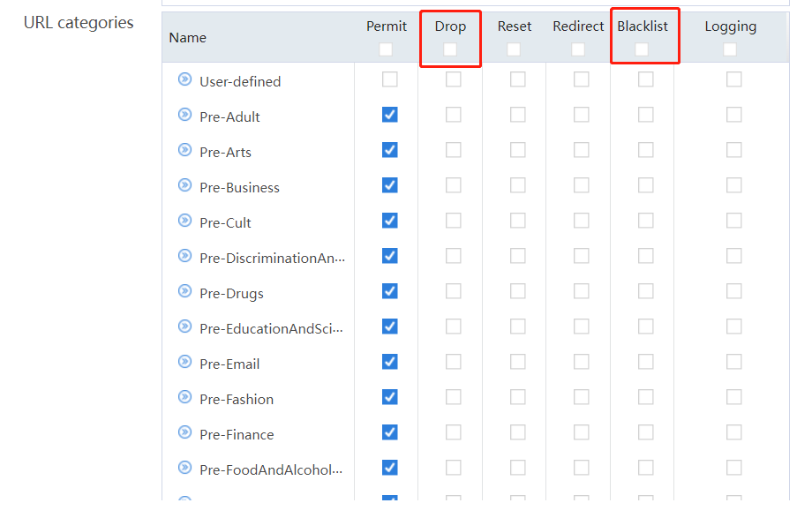Expand the Pre-Business category icon

184,185
